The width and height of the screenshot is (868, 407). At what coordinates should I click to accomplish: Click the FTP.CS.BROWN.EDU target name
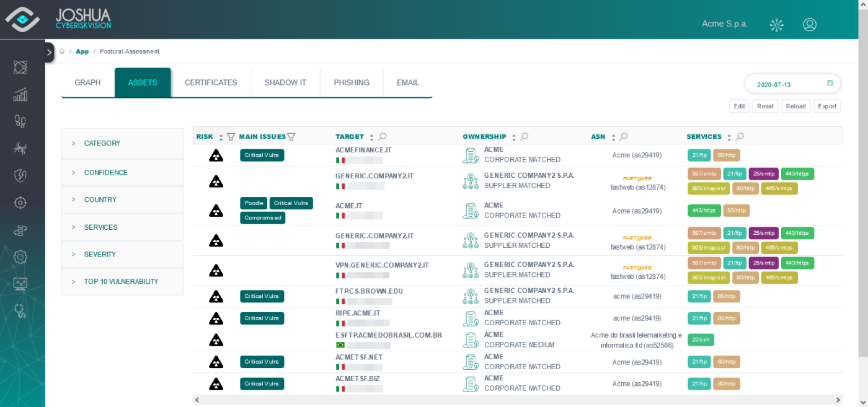tap(369, 291)
